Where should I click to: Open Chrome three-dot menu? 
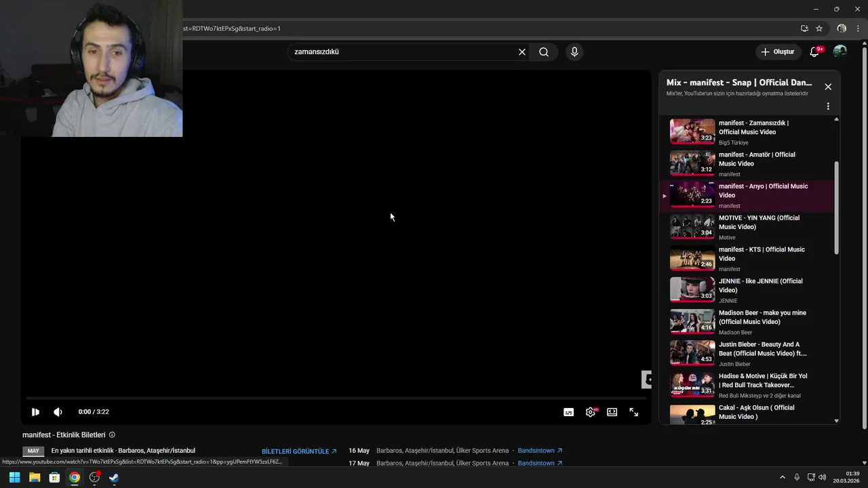[858, 28]
